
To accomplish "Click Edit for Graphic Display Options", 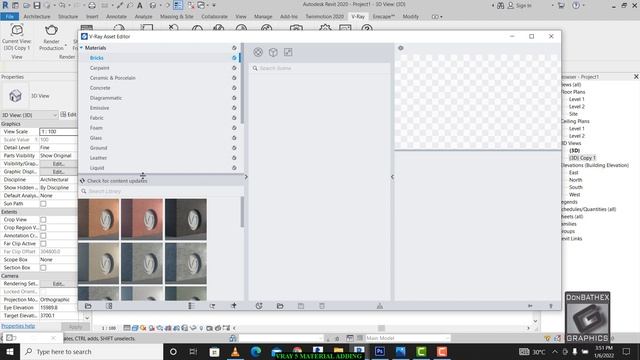I will [x=58, y=172].
